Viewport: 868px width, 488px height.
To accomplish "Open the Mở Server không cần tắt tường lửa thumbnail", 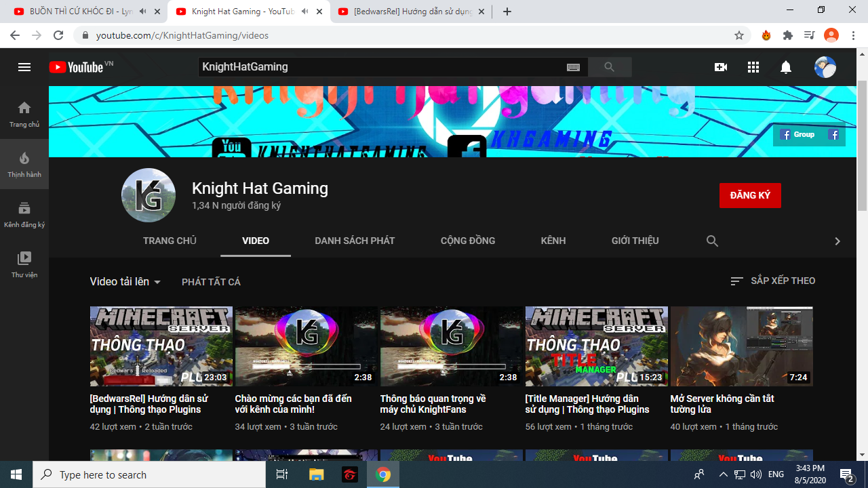I will pos(741,346).
